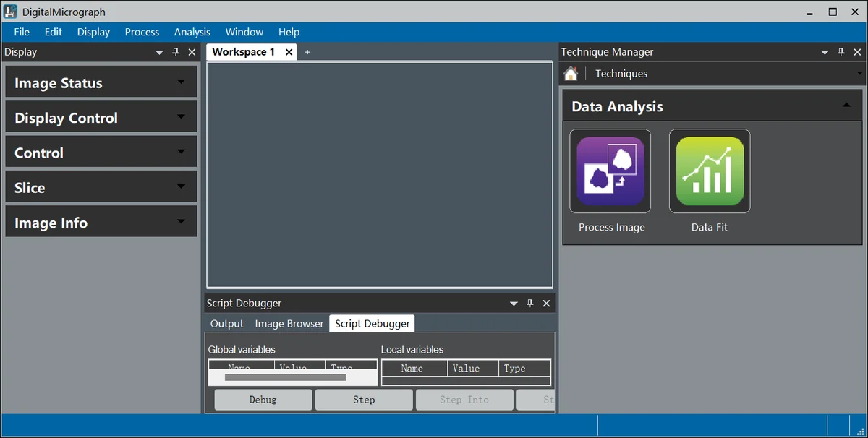The height and width of the screenshot is (438, 868).
Task: Open the Data Fit technique
Action: [x=710, y=171]
